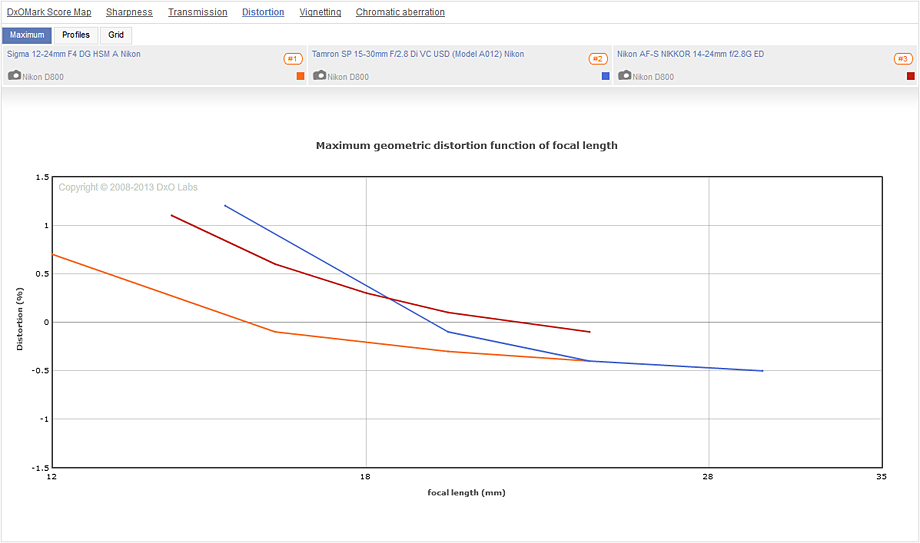Open the Chromatic aberration tab

click(x=400, y=12)
